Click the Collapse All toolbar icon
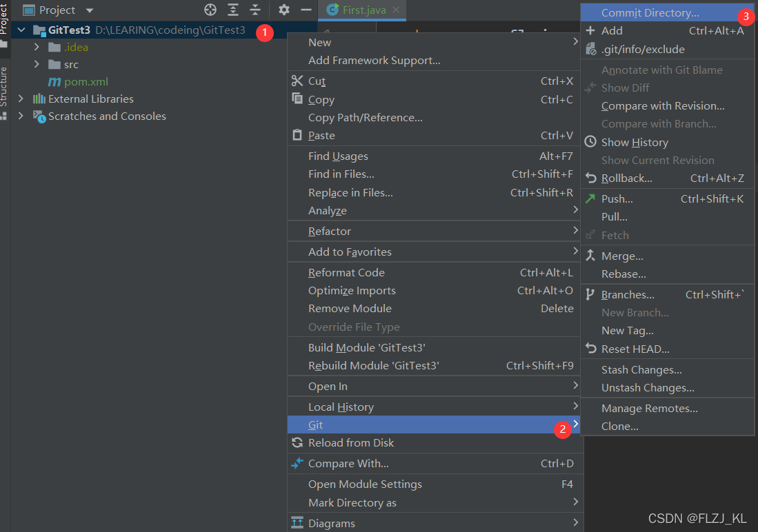This screenshot has height=532, width=758. [255, 10]
